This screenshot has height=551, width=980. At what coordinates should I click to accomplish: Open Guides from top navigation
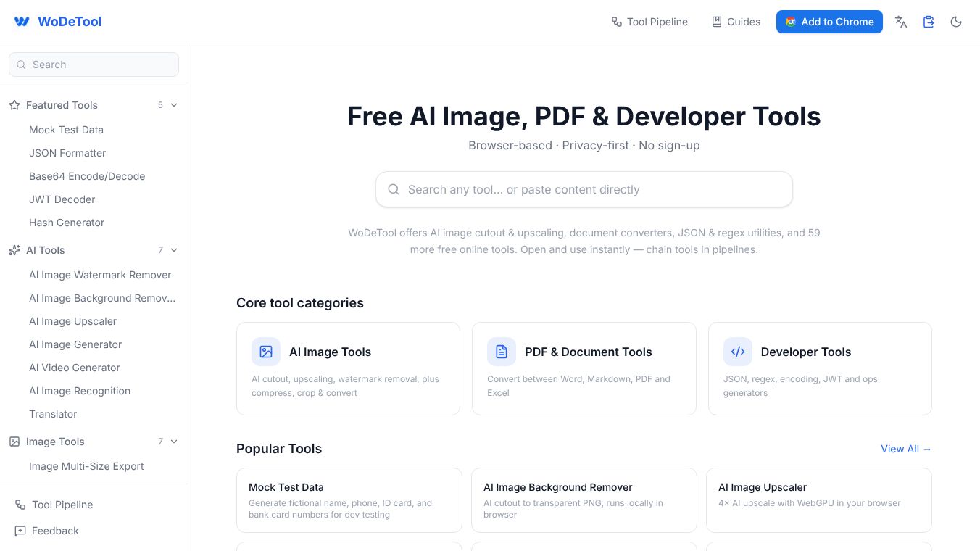point(736,22)
